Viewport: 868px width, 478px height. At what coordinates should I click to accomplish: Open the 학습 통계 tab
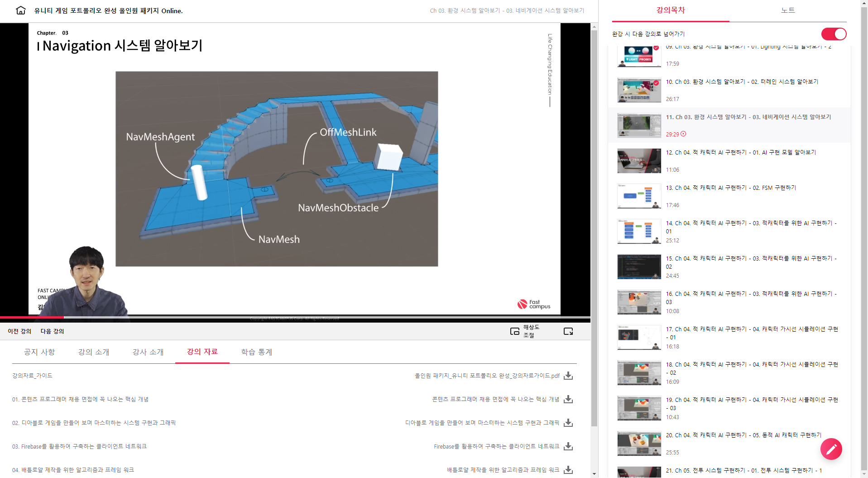click(x=257, y=352)
